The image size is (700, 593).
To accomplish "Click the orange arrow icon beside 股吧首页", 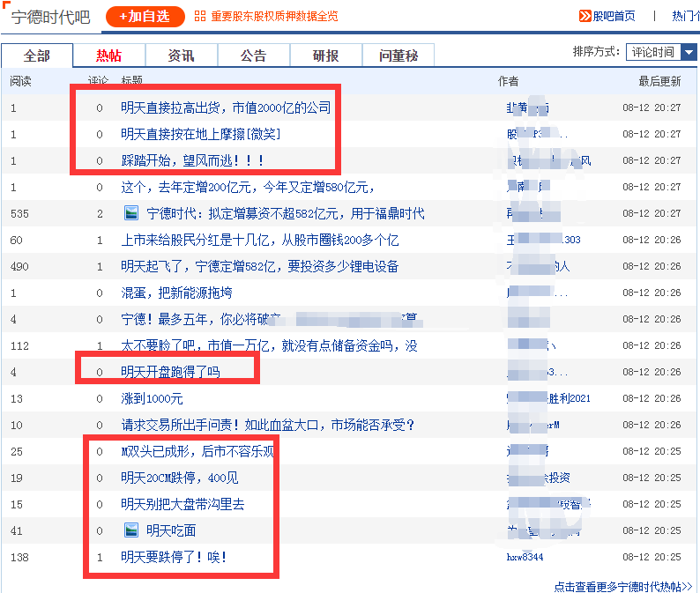I will (585, 16).
